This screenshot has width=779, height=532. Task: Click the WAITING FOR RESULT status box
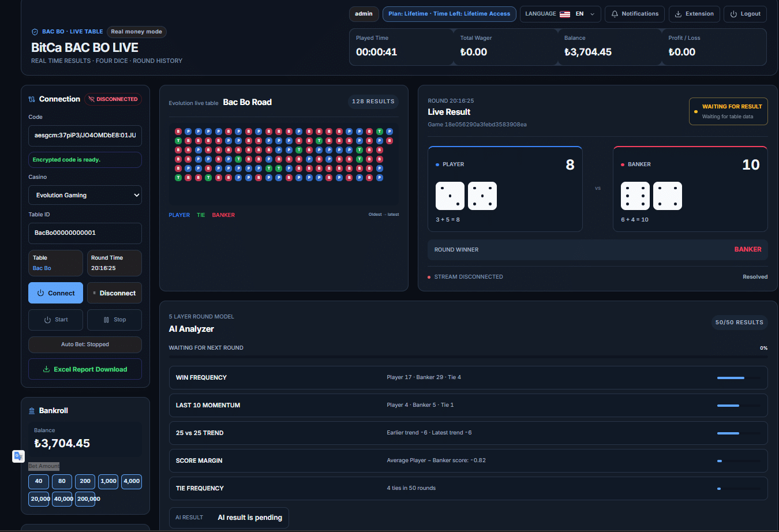(728, 111)
